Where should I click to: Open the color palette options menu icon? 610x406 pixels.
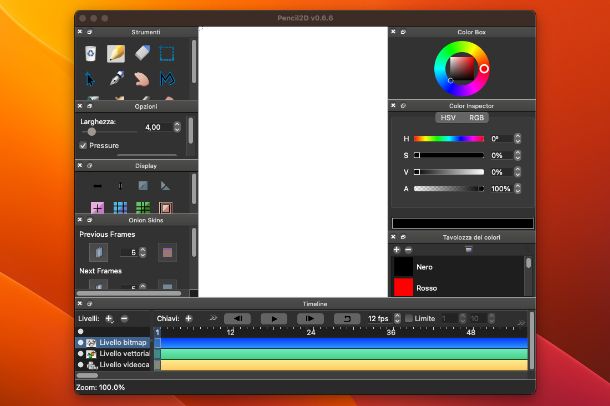coord(469,250)
